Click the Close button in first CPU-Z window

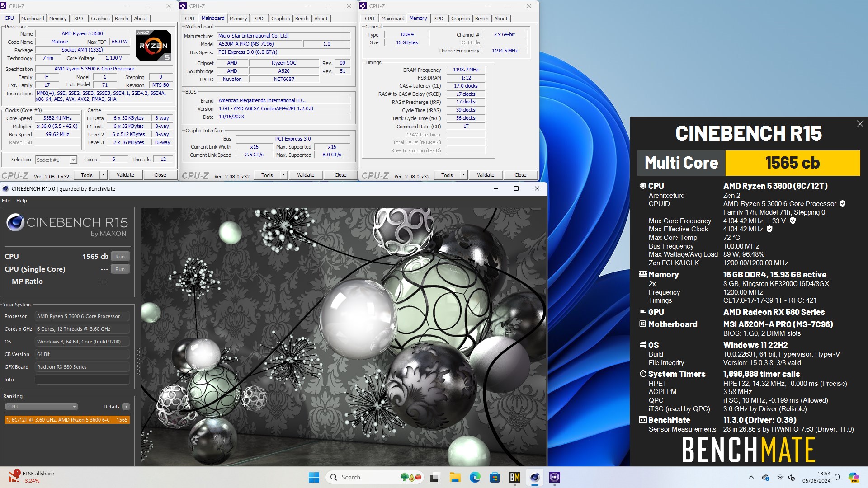coord(160,175)
